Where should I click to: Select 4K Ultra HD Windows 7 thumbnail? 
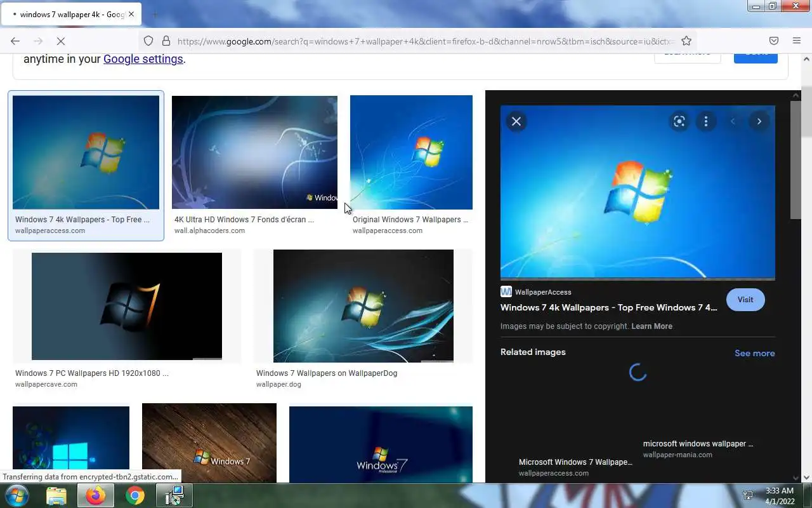254,152
